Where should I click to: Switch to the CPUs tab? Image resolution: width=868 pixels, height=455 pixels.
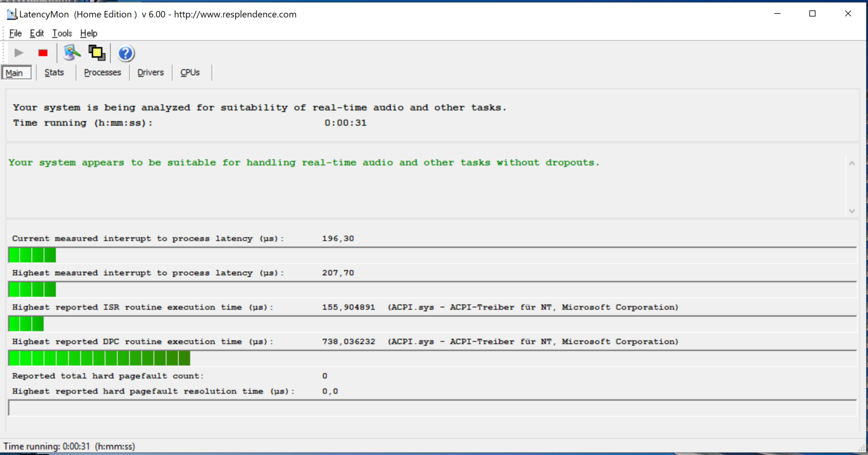click(190, 73)
